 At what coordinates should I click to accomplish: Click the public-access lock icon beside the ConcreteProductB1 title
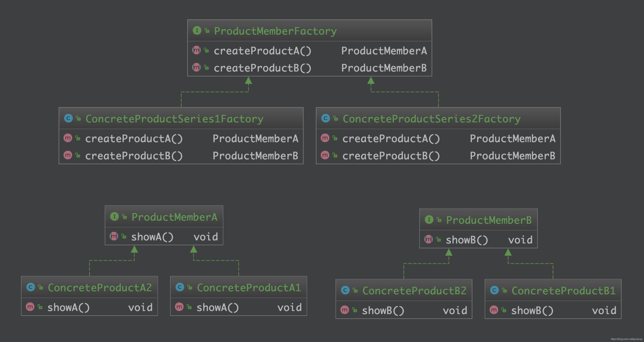tap(504, 290)
